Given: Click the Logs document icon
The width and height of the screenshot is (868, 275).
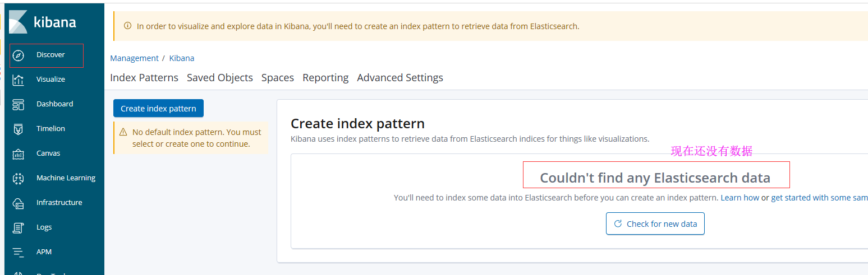Looking at the screenshot, I should click(x=18, y=227).
